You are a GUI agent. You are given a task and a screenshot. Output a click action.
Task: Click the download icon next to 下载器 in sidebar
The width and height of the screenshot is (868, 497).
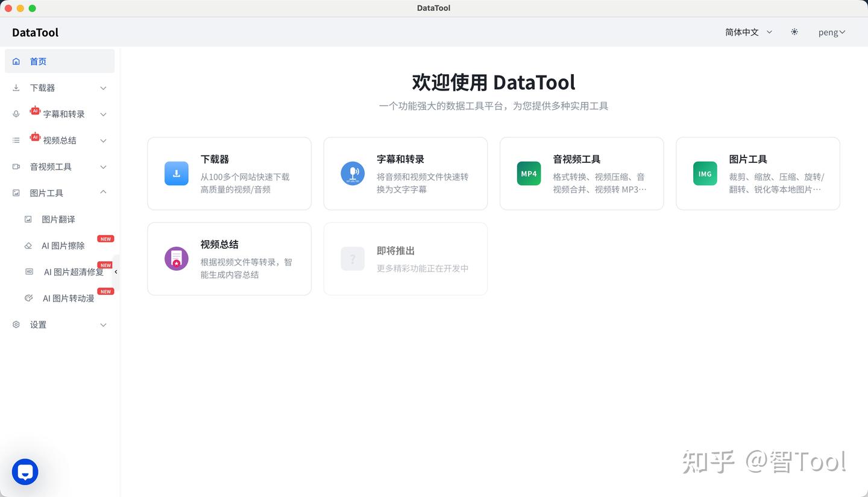16,88
